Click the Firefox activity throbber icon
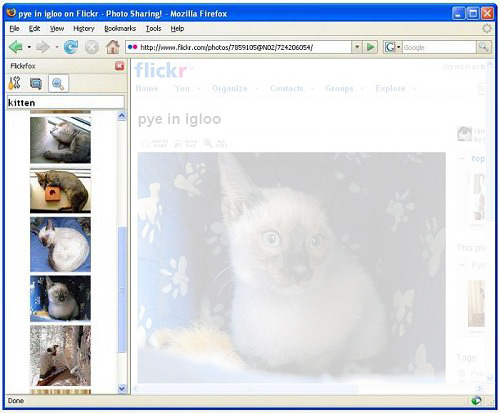500x413 pixels. coord(487,29)
